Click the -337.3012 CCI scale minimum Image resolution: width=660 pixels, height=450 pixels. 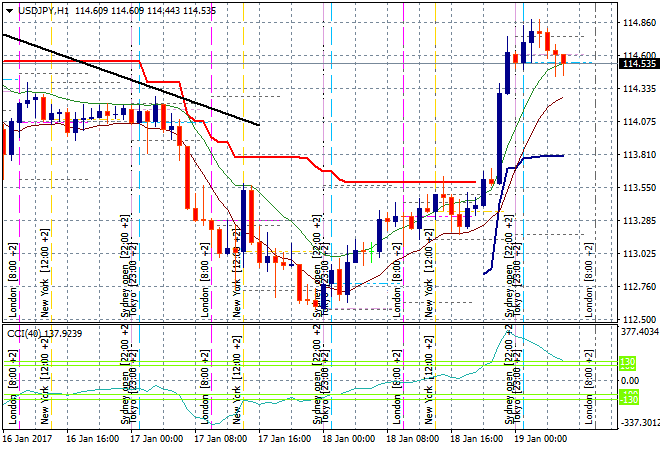(640, 422)
